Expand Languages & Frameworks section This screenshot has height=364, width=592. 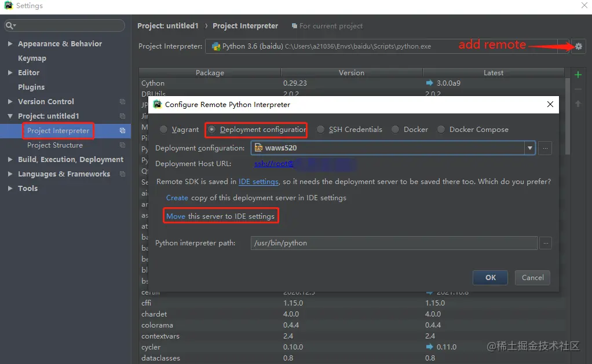coord(10,174)
